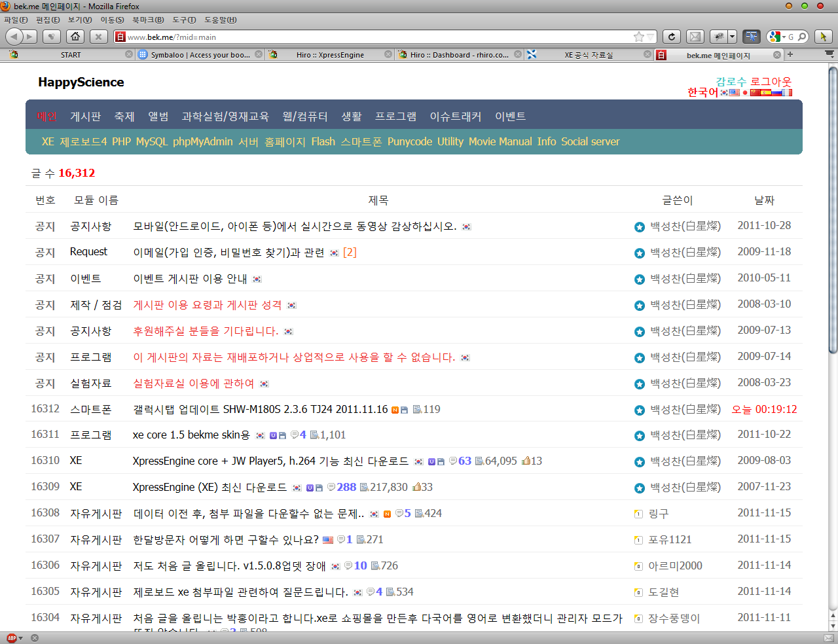Open the URL history dropdown arrow
The width and height of the screenshot is (838, 644).
click(651, 37)
